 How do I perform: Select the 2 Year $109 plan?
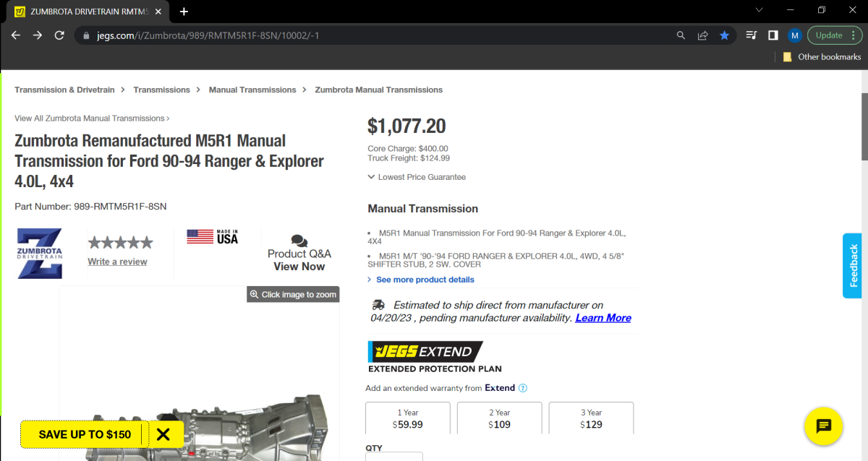(500, 418)
